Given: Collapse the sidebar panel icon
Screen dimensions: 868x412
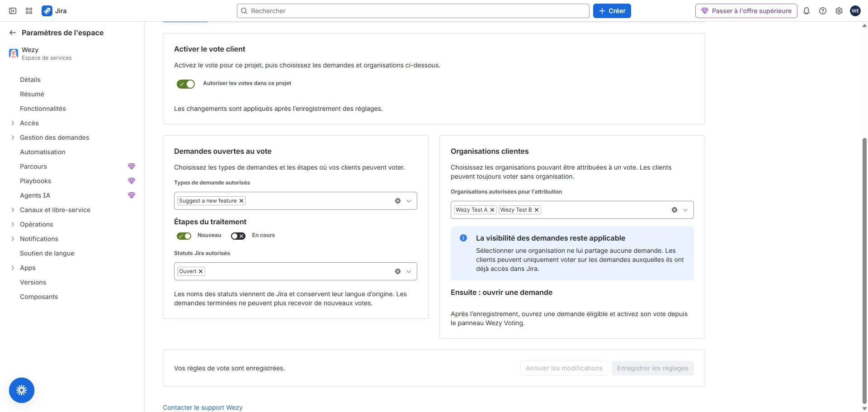Looking at the screenshot, I should pyautogui.click(x=13, y=11).
